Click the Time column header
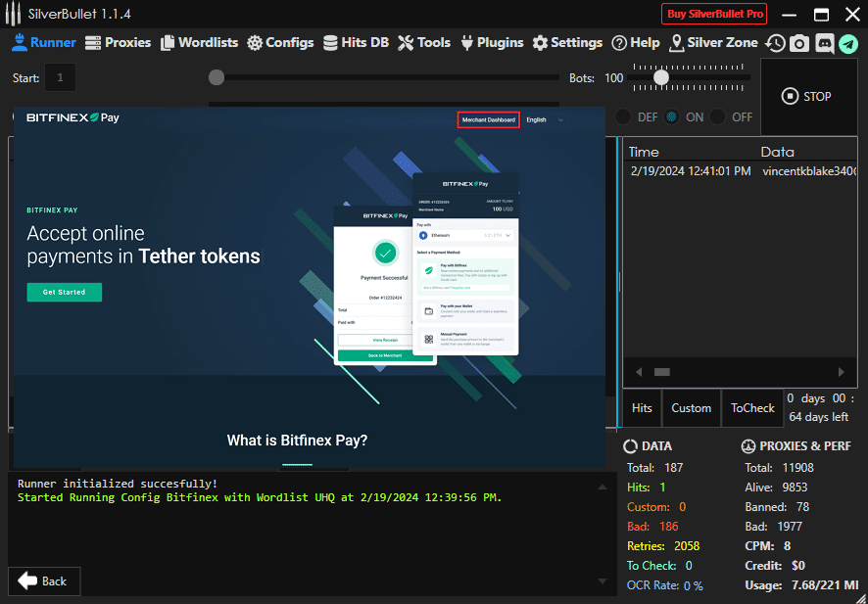The image size is (868, 604). 644,152
